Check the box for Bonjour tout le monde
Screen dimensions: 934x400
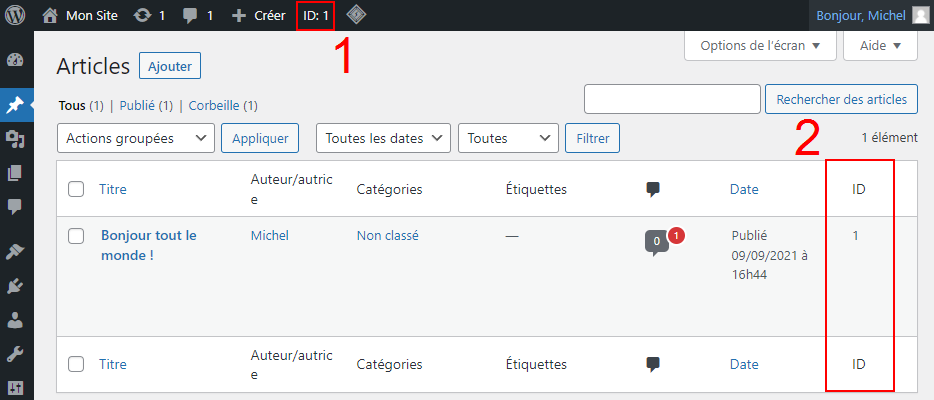(x=76, y=236)
